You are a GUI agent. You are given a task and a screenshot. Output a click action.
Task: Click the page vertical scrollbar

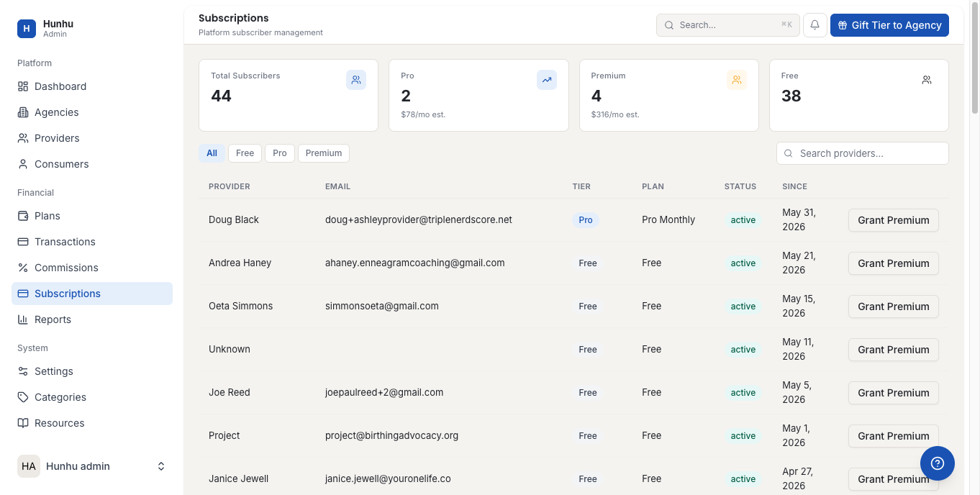coord(975,58)
